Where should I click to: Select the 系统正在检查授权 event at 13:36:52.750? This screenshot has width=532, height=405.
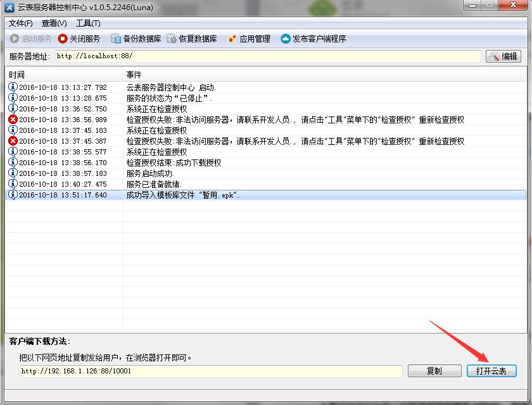(156, 109)
